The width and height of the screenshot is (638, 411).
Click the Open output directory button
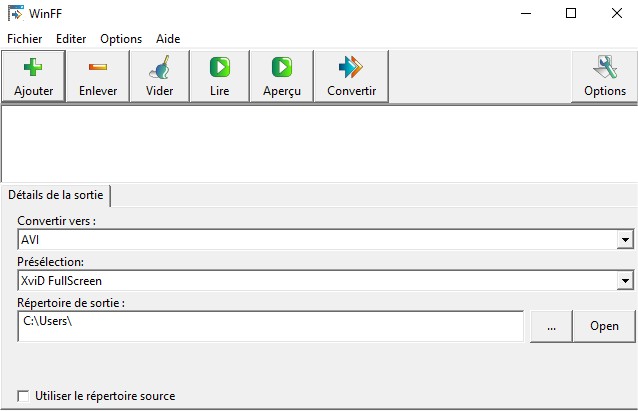(x=604, y=326)
